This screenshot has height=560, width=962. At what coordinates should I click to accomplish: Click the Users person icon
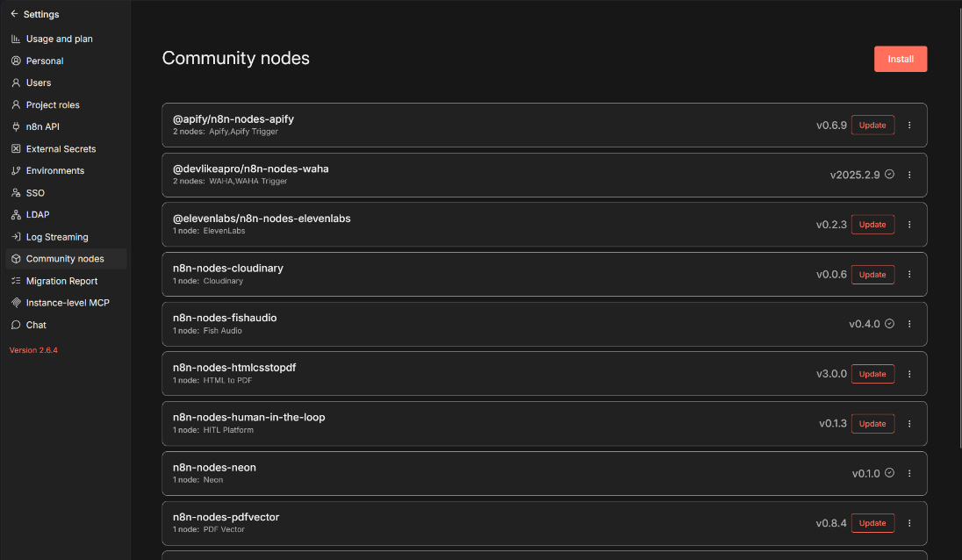[16, 83]
